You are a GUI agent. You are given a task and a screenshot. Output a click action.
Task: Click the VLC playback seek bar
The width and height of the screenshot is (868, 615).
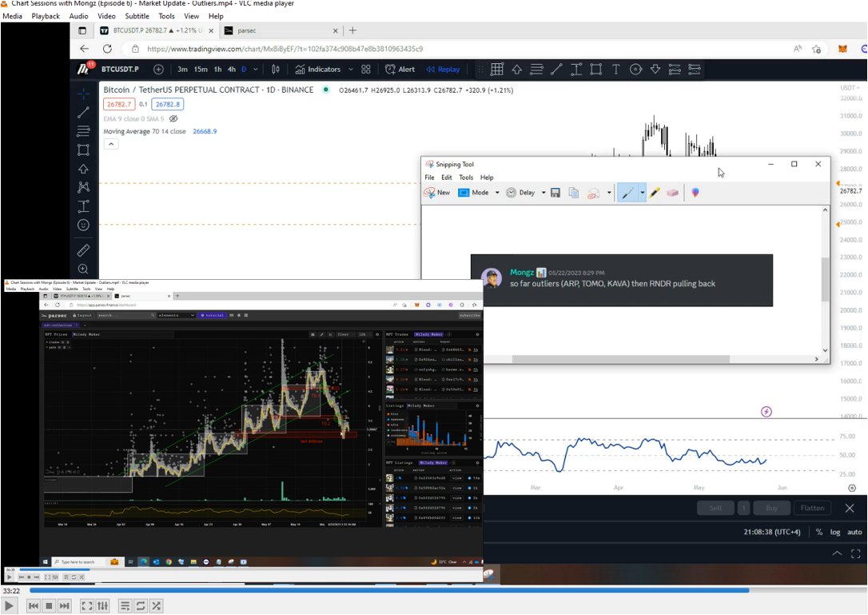click(x=448, y=591)
